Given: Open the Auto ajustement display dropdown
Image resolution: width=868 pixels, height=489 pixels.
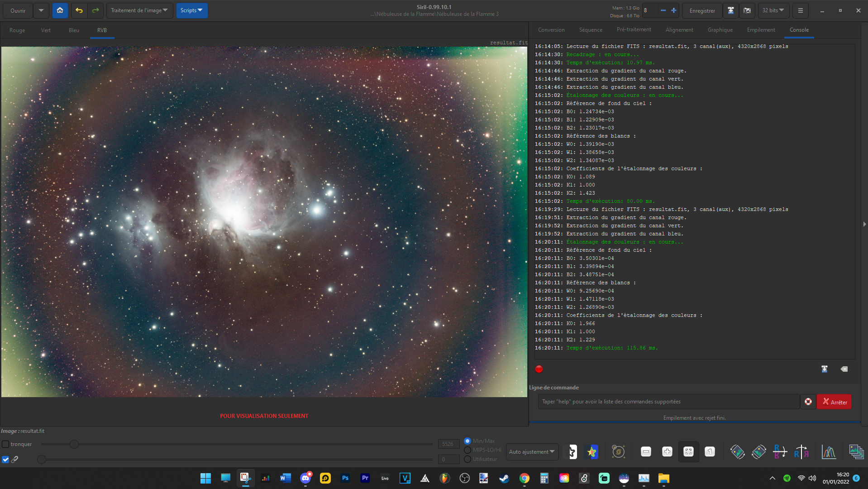Looking at the screenshot, I should click(x=532, y=452).
